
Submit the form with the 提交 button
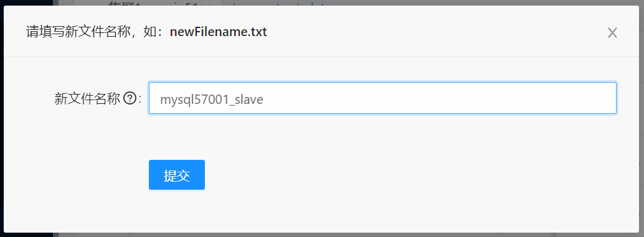[x=177, y=175]
